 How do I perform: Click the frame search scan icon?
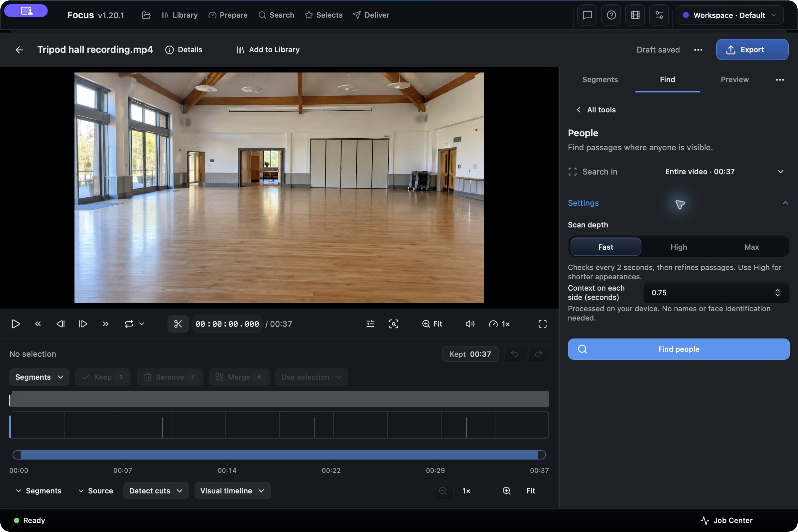click(x=394, y=324)
